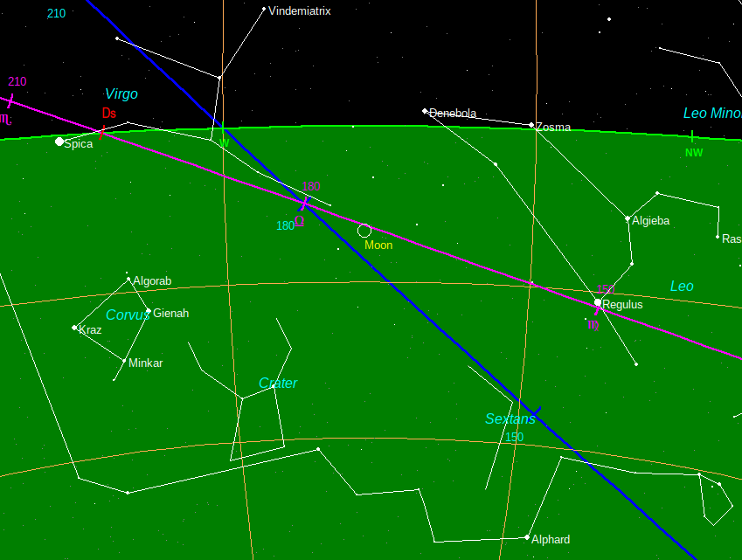742x560 pixels.
Task: Select the bright Spica star dot
Action: (x=59, y=142)
